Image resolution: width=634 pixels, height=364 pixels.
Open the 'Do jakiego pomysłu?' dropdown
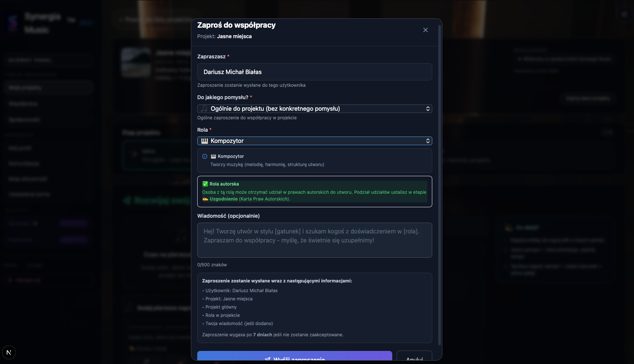coord(314,108)
